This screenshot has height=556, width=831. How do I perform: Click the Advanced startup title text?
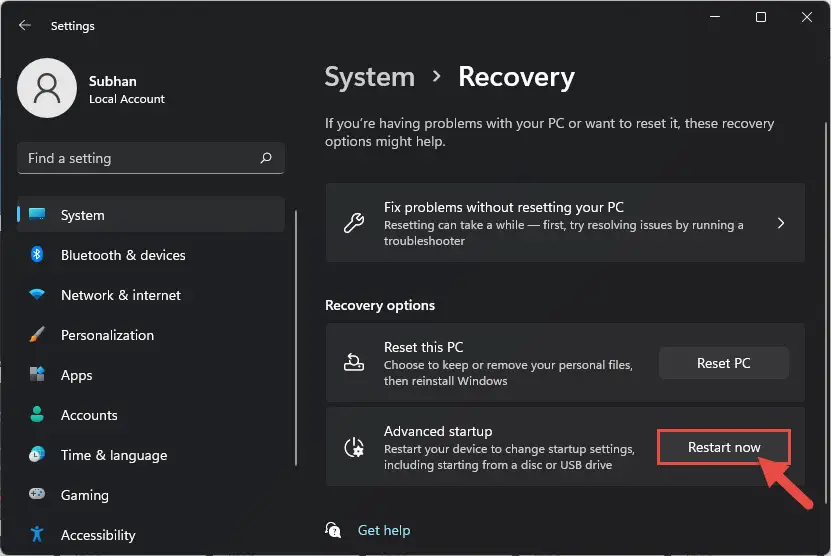[438, 431]
